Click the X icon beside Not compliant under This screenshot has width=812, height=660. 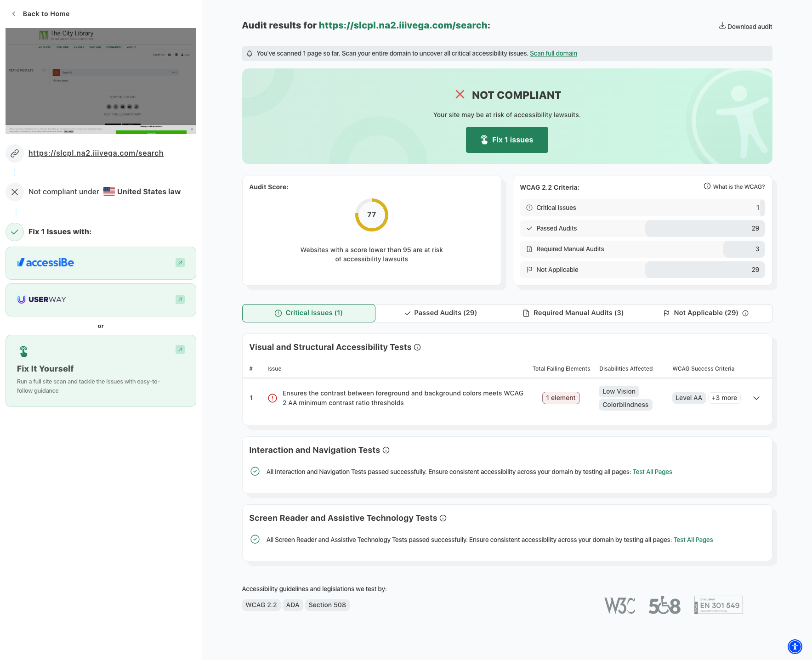point(15,192)
